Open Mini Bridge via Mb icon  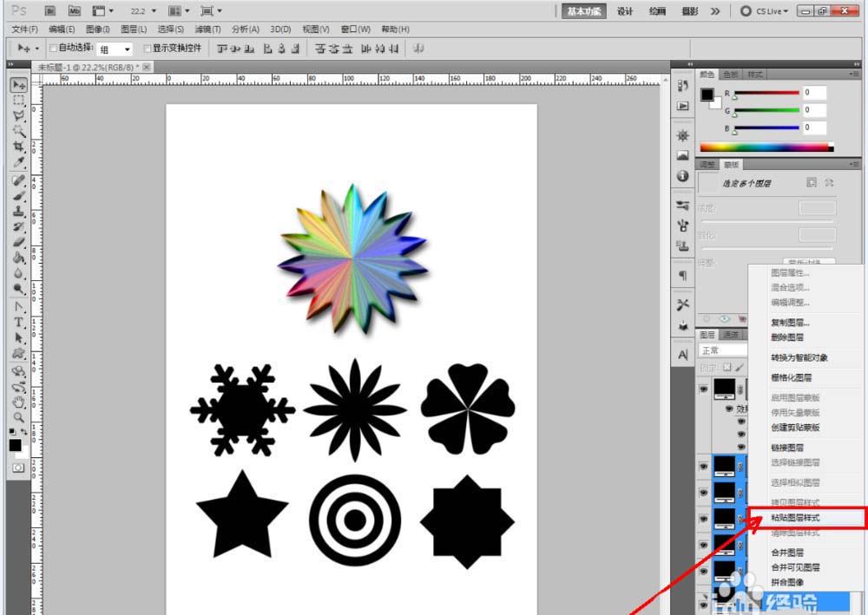pos(74,11)
